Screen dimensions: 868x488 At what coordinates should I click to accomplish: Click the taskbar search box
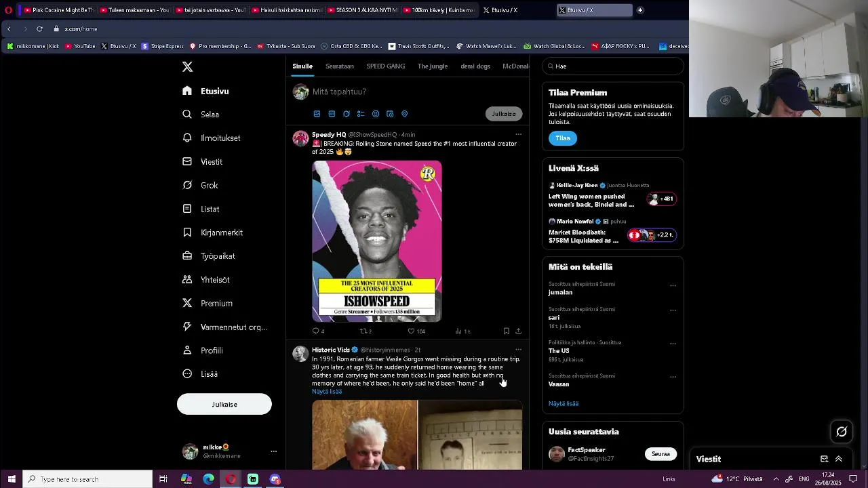click(x=87, y=479)
